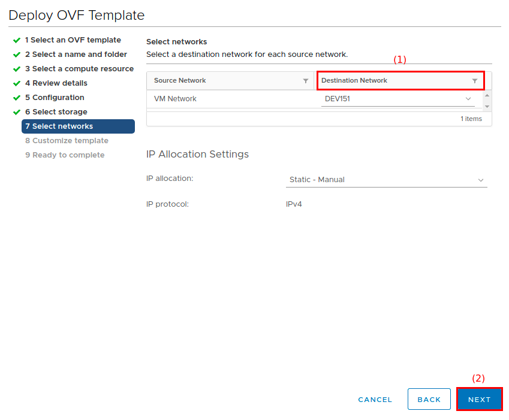Viewport: 509px width, 420px height.
Task: Jump to step 4 Review details
Action: (x=56, y=83)
